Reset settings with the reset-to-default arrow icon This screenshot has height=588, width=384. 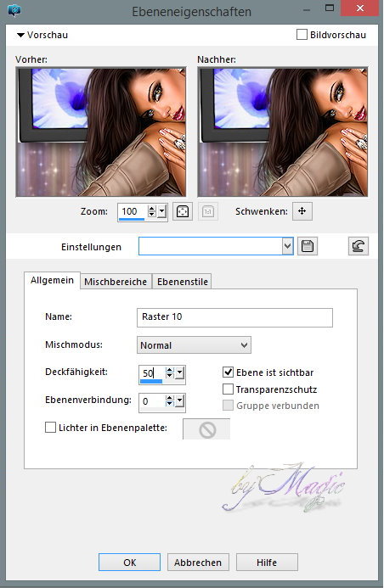point(359,246)
